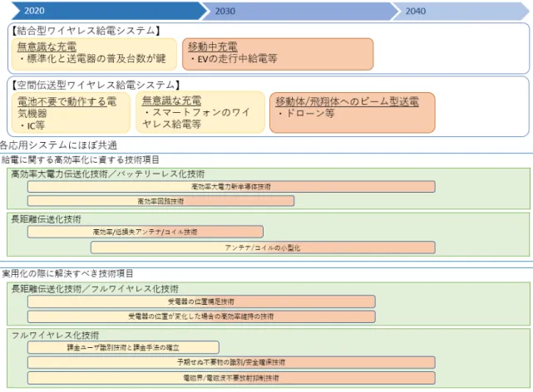Click the 移動中充電 EVの走行中給電等 box
Screen dimensions: 533x392
coord(278,54)
